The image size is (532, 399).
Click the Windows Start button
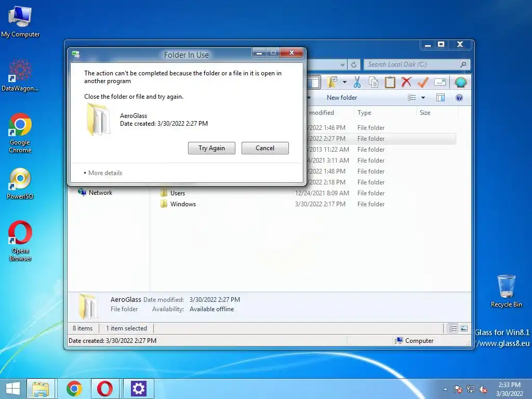(13, 389)
